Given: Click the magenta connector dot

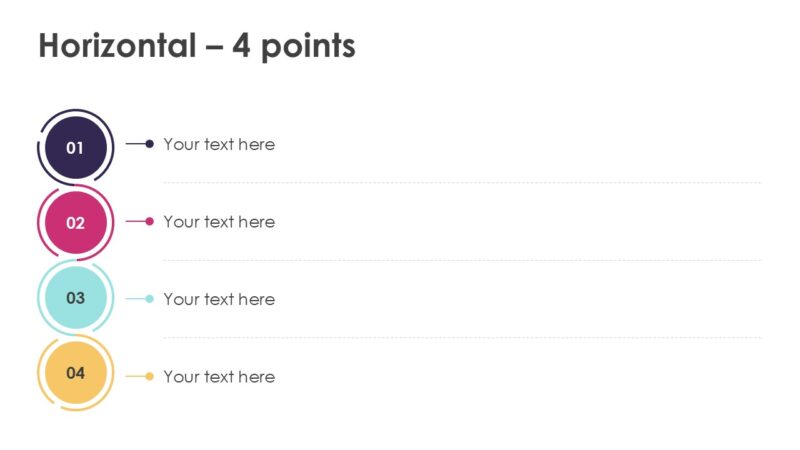Looking at the screenshot, I should click(150, 221).
